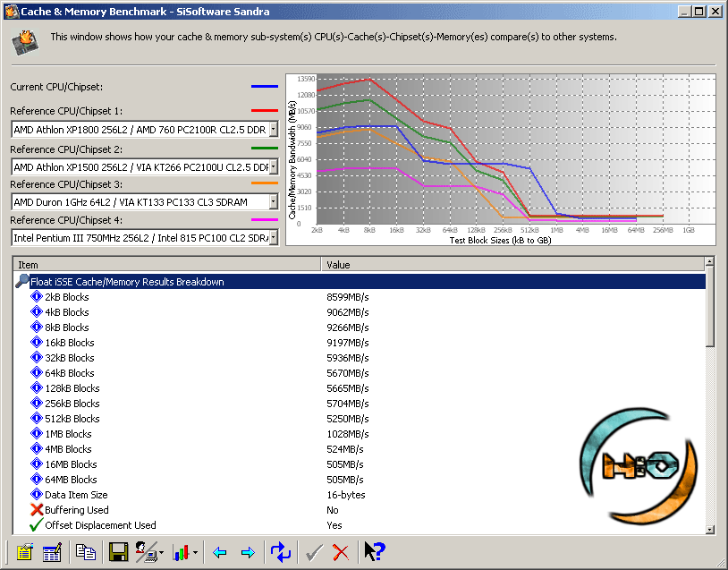Click the magnifier icon on breakdown header

coord(22,281)
